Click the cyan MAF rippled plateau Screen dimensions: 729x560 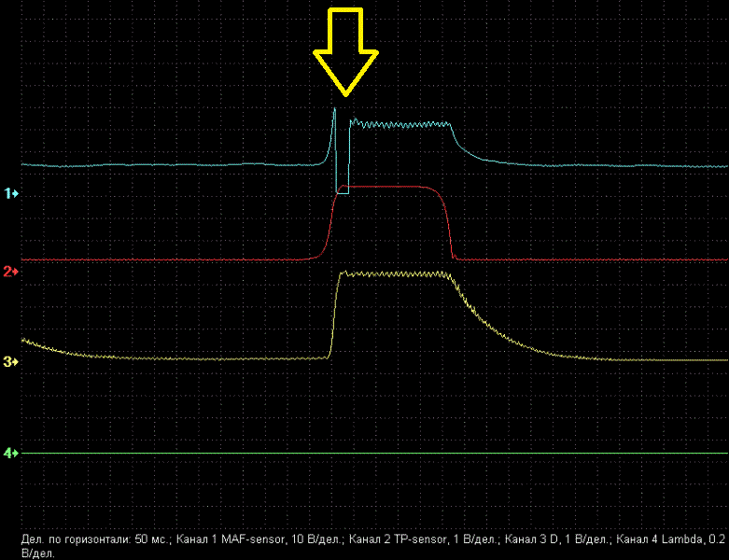401,125
